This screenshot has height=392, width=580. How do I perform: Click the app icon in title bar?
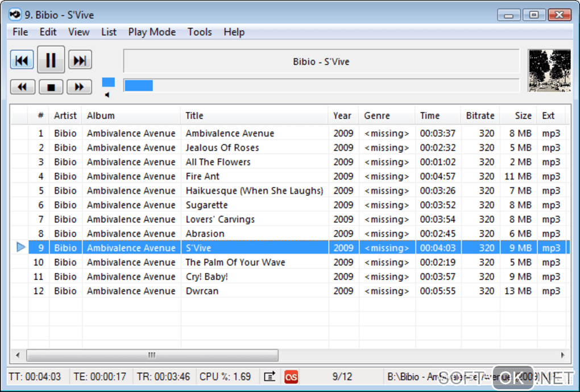coord(15,15)
